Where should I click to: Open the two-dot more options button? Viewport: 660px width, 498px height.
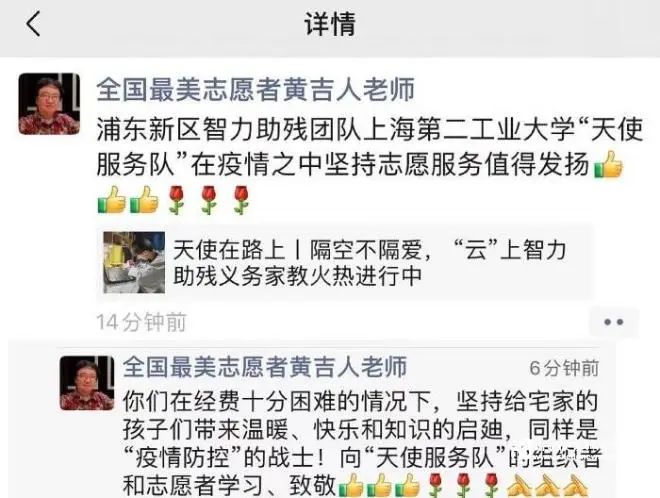click(614, 322)
